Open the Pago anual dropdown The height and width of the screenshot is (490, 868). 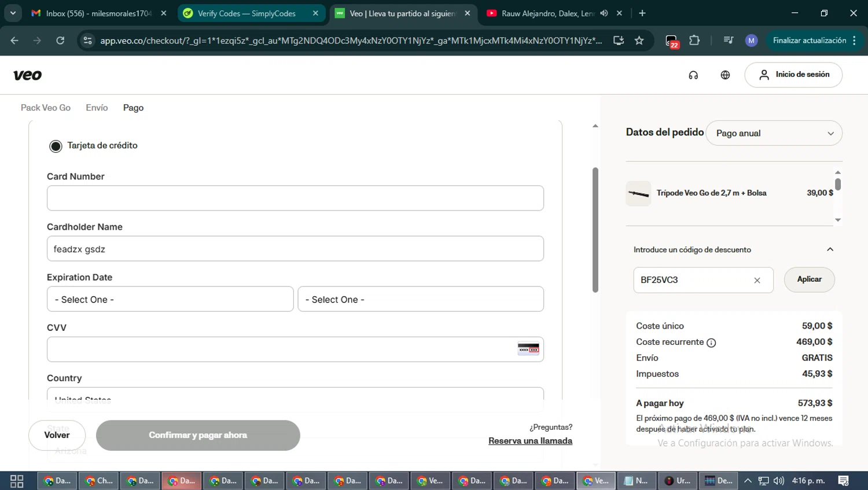[x=774, y=133]
